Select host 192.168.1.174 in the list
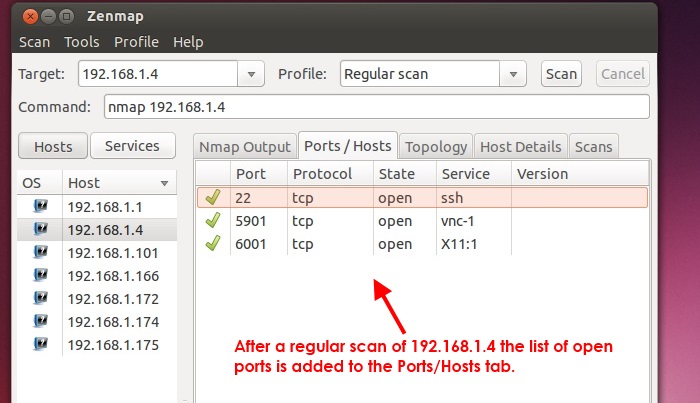Screen dimensions: 700x403 point(113,321)
